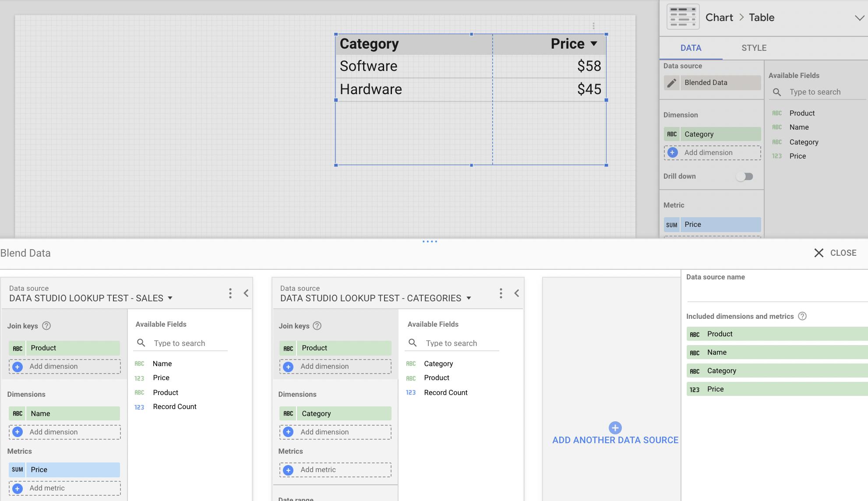
Task: Select the Blended Data source field
Action: coord(720,83)
